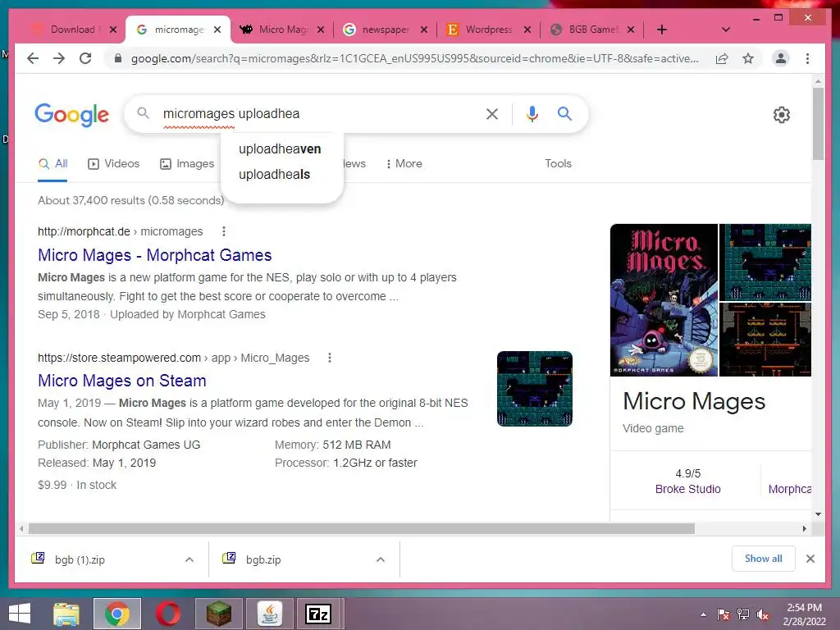Image resolution: width=840 pixels, height=630 pixels.
Task: Clear the Google search box text
Action: pyautogui.click(x=492, y=113)
